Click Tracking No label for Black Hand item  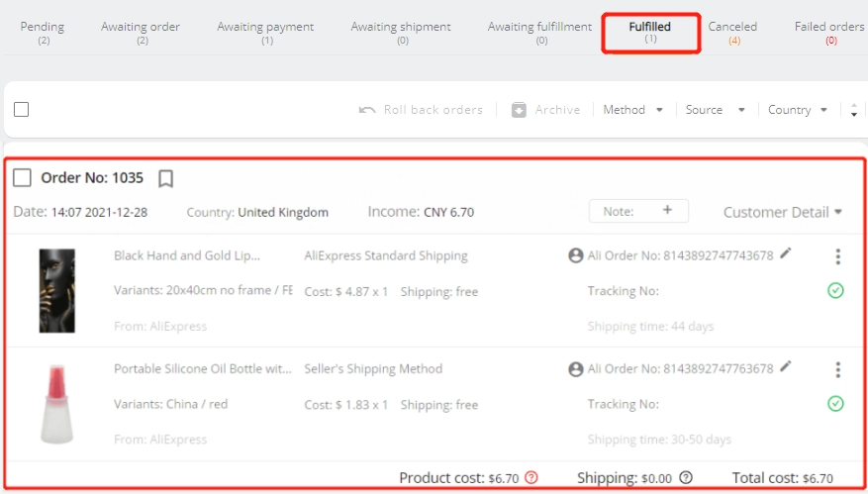[x=623, y=291]
